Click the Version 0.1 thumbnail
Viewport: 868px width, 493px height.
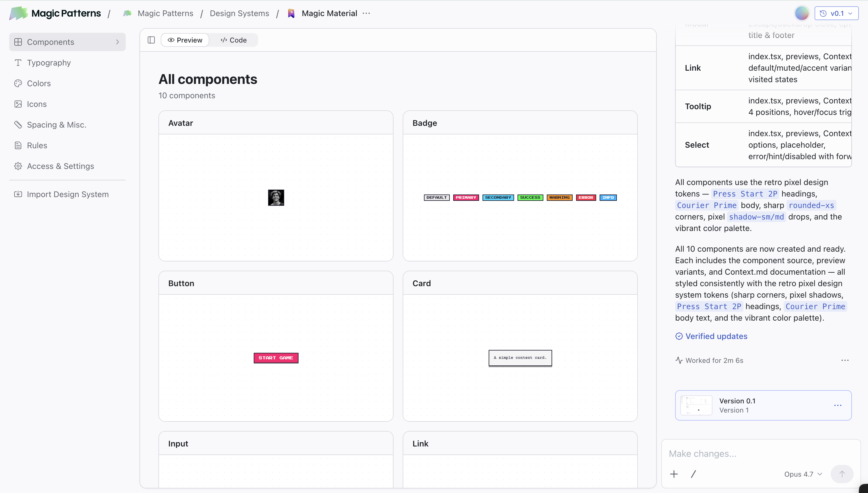click(696, 405)
